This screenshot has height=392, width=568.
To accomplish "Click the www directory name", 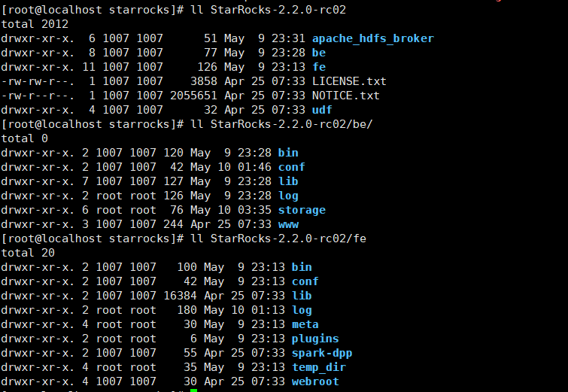I will click(288, 224).
